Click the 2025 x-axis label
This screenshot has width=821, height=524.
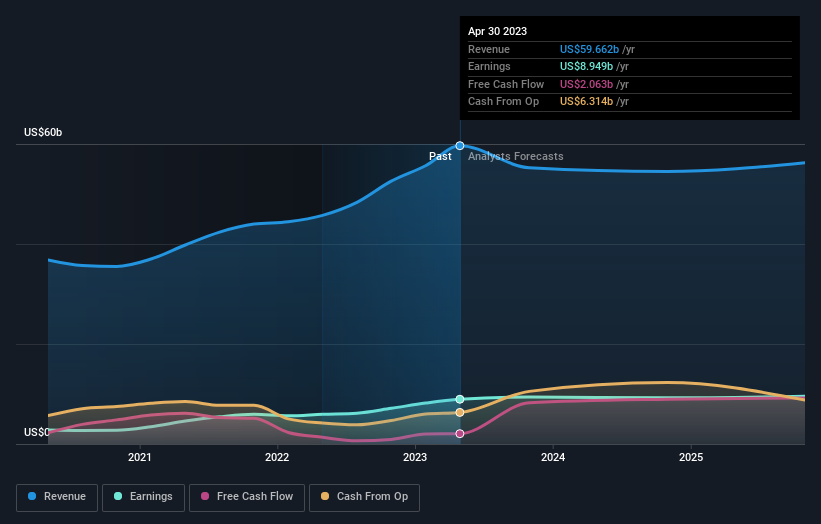point(691,458)
